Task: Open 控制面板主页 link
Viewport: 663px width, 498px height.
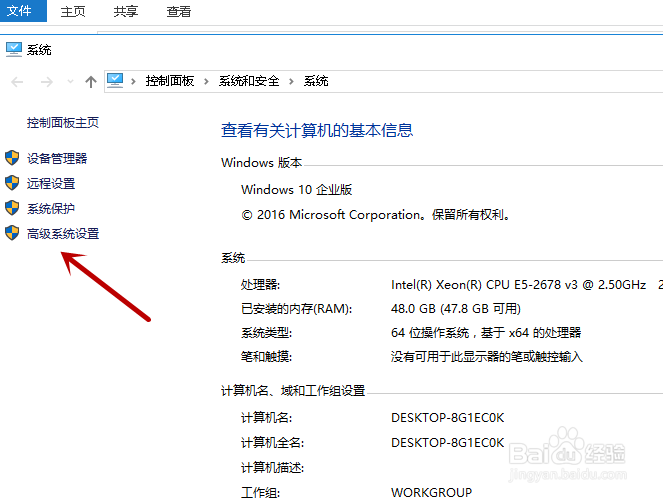Action: tap(63, 123)
